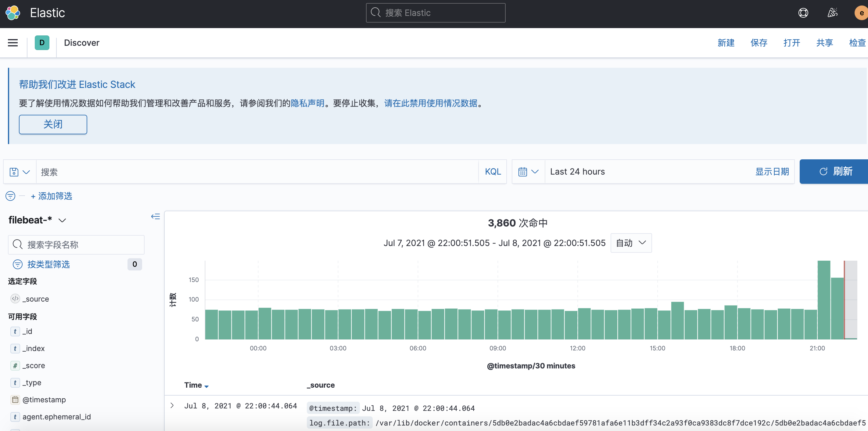Click the Last 24 hours time range
868x431 pixels.
tap(578, 172)
